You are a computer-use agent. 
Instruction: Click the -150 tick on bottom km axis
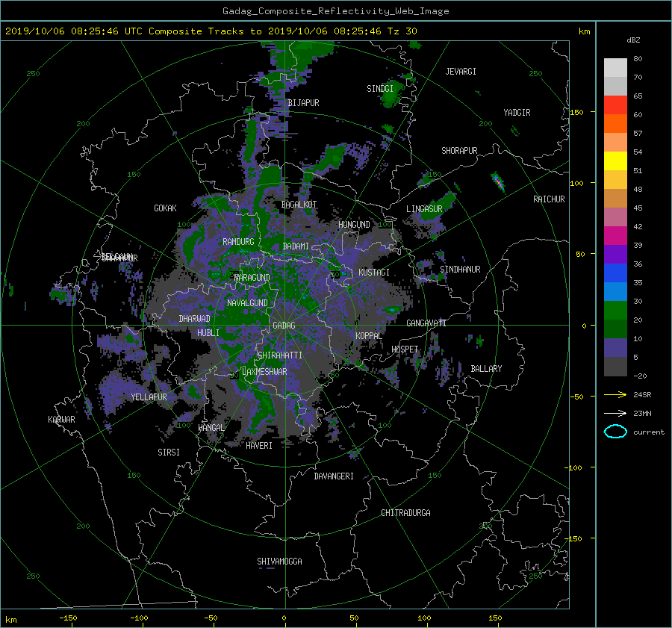pos(68,618)
